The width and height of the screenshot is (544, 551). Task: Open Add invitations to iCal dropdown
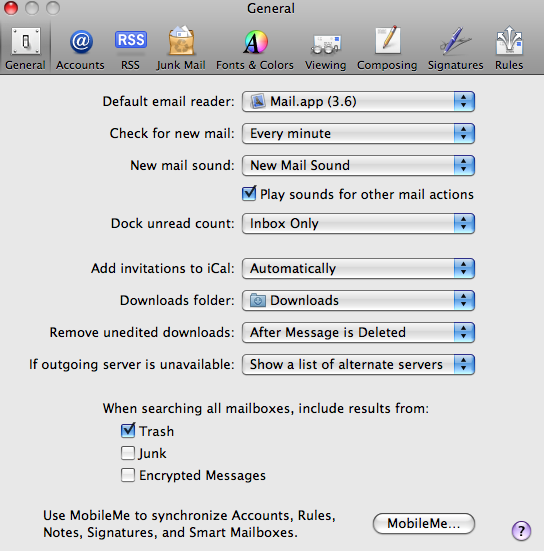coord(358,268)
